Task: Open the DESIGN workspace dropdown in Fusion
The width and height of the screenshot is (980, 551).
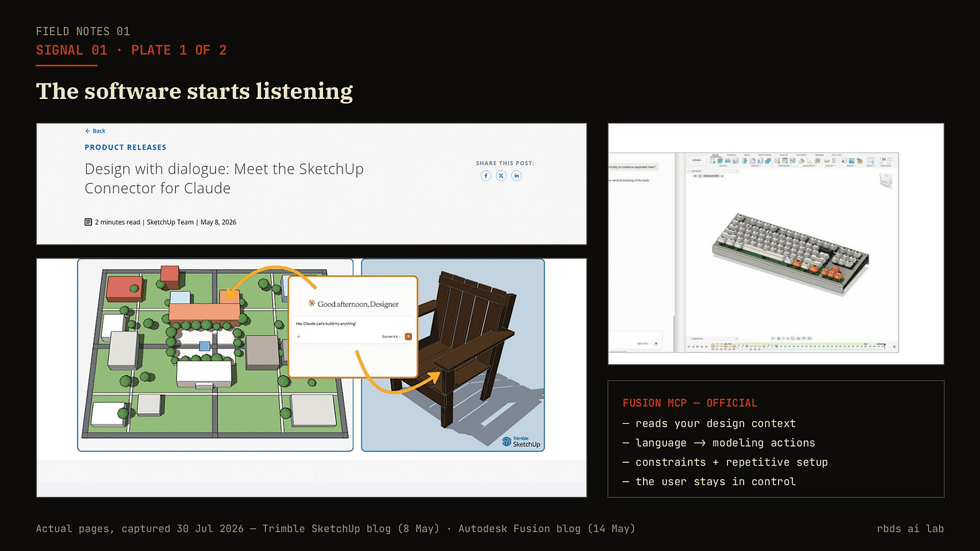Action: tap(697, 160)
